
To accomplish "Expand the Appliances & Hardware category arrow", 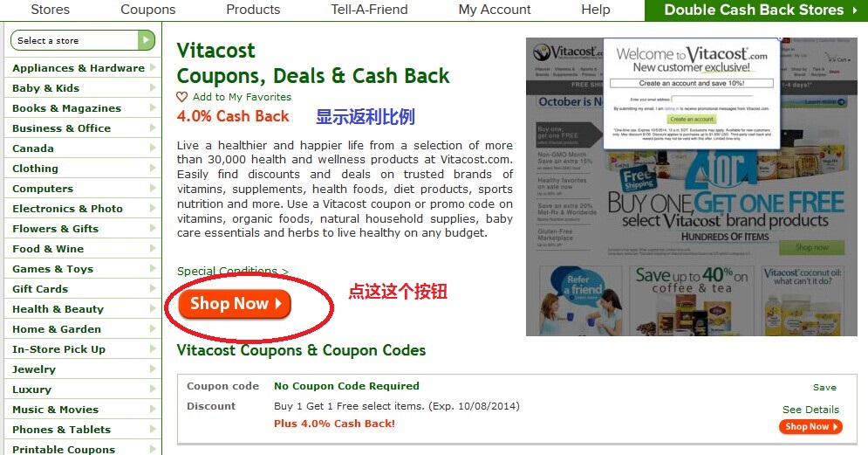I will (153, 67).
